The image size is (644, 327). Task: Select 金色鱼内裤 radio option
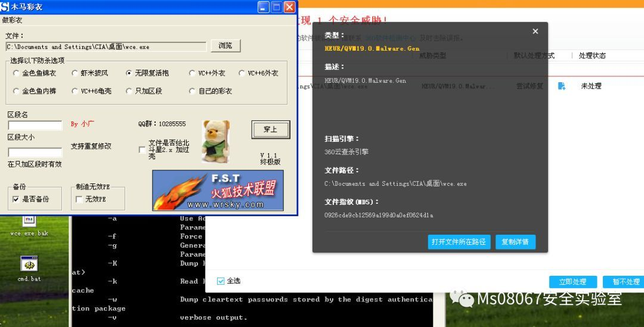pyautogui.click(x=35, y=91)
